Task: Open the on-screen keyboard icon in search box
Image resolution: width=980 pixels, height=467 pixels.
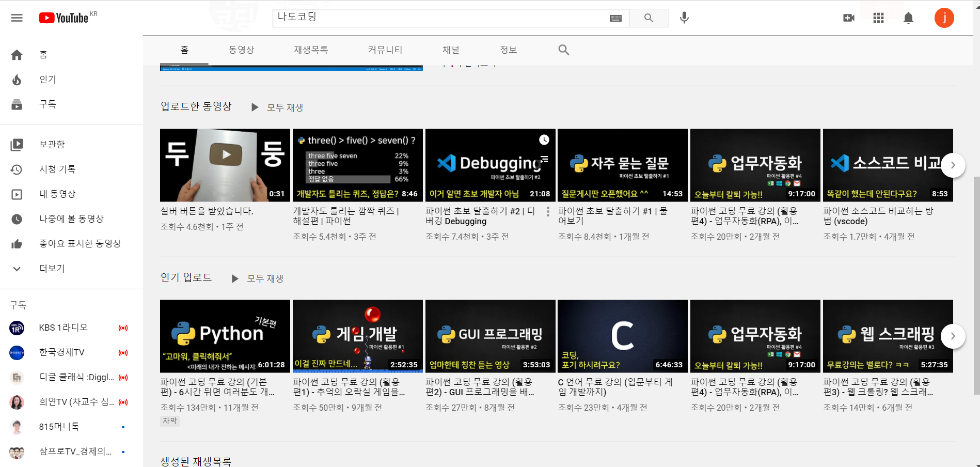Action: 615,18
